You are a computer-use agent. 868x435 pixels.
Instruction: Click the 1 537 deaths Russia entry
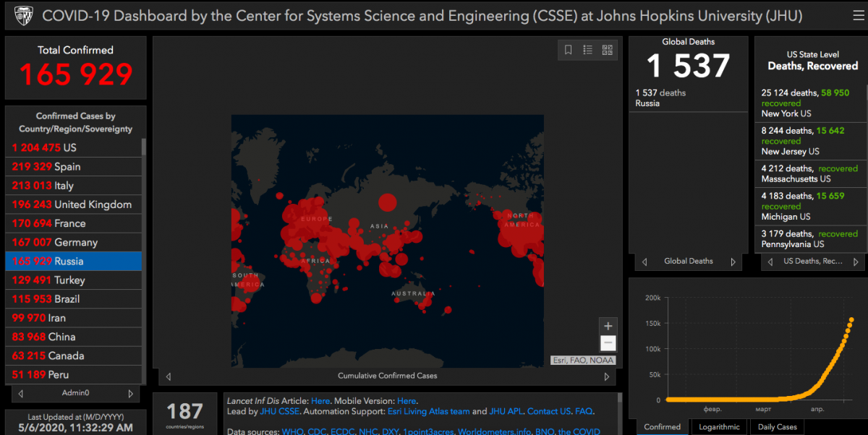pyautogui.click(x=687, y=98)
